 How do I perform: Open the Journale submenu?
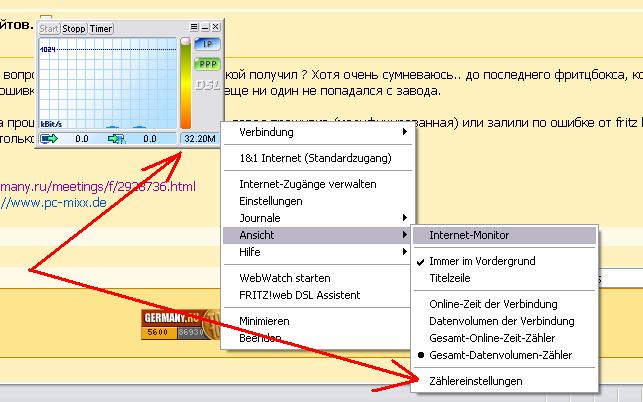(x=317, y=218)
